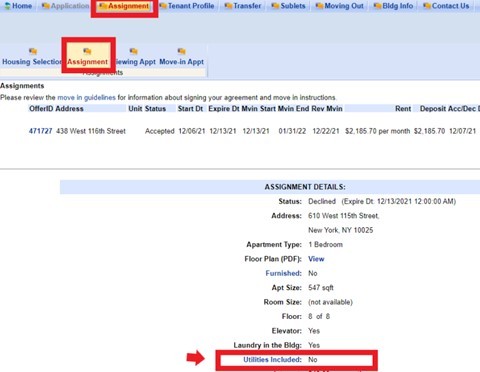Click the Declined status value
Screen dimensions: 480x372
pos(322,201)
